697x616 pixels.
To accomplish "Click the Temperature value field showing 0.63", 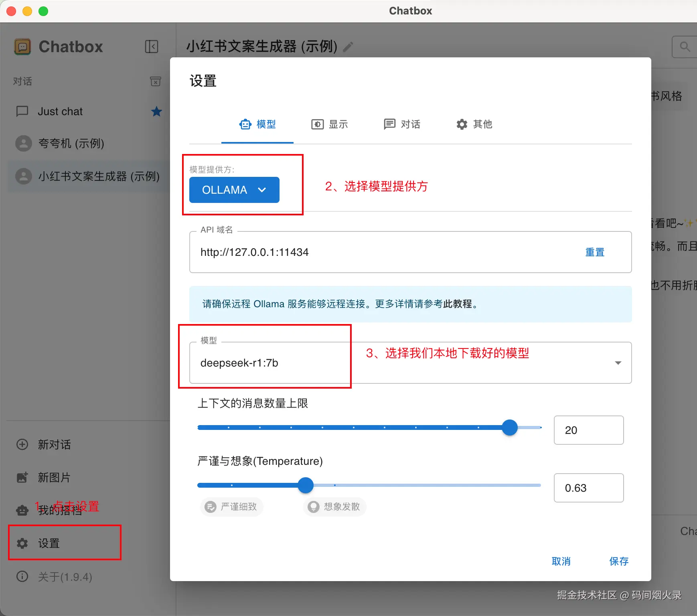I will (x=589, y=488).
